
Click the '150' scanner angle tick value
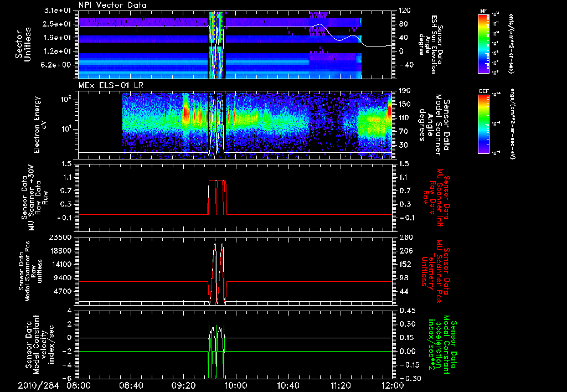pyautogui.click(x=404, y=104)
